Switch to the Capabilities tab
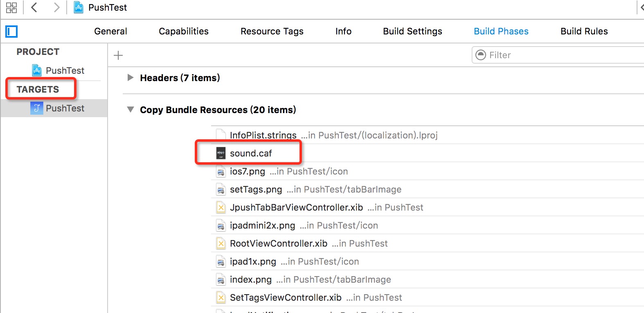 tap(184, 32)
